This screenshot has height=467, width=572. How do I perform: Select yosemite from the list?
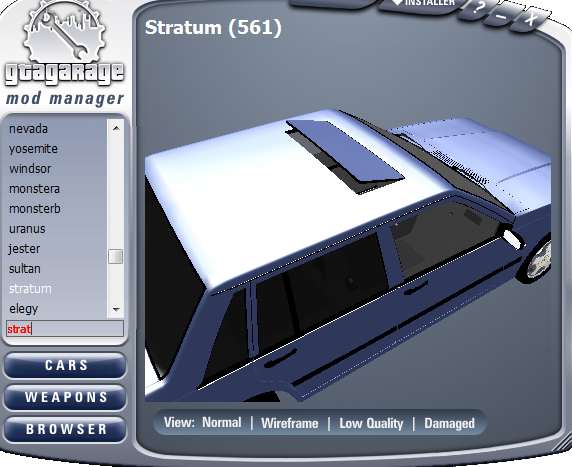(x=33, y=149)
